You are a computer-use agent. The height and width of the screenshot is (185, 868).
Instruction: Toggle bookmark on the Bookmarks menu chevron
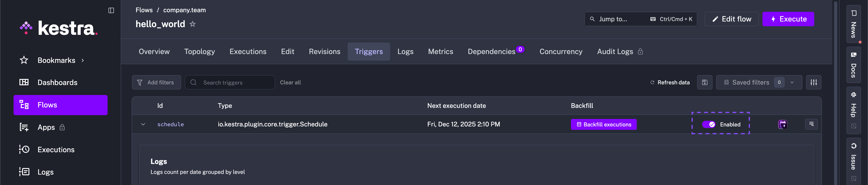click(x=83, y=60)
